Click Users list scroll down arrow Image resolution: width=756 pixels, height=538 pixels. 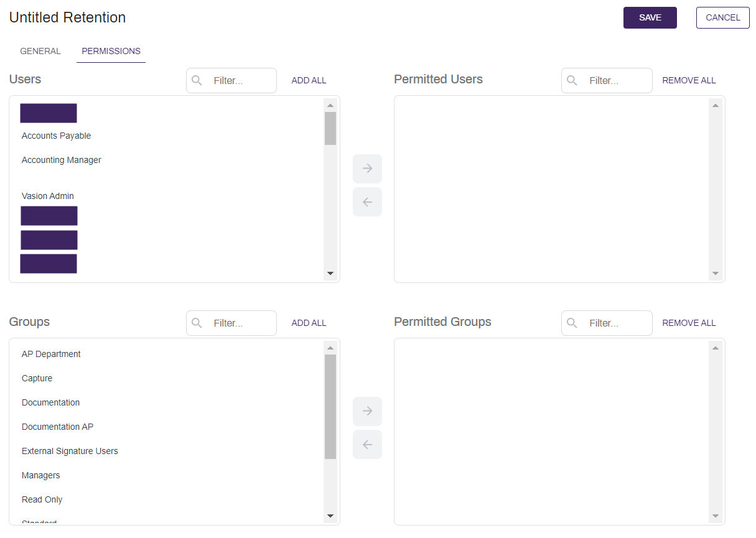330,273
